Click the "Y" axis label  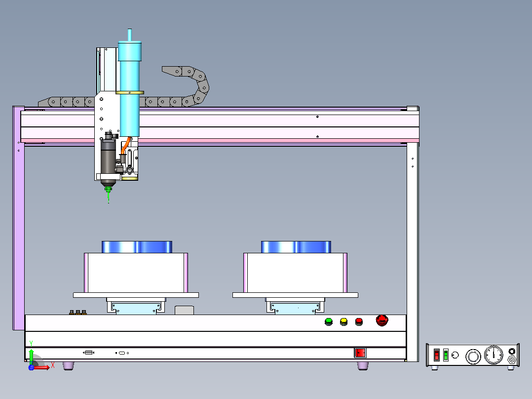tap(31, 344)
